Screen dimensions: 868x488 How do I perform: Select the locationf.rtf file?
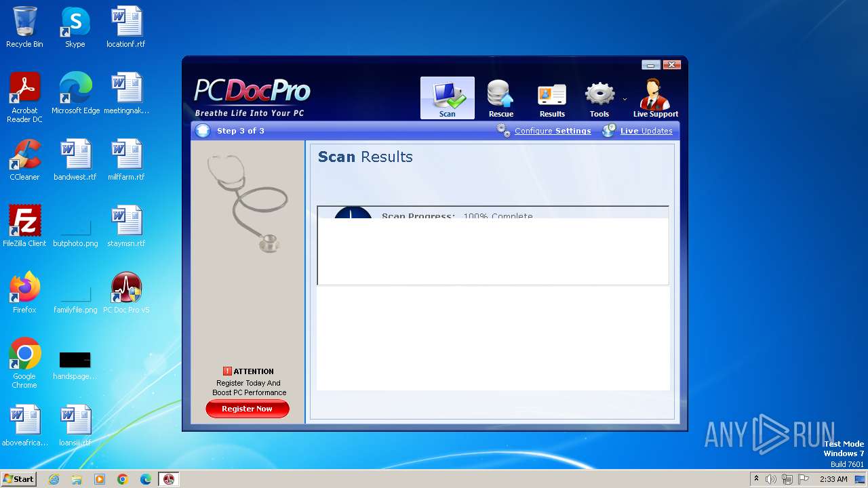(x=126, y=27)
